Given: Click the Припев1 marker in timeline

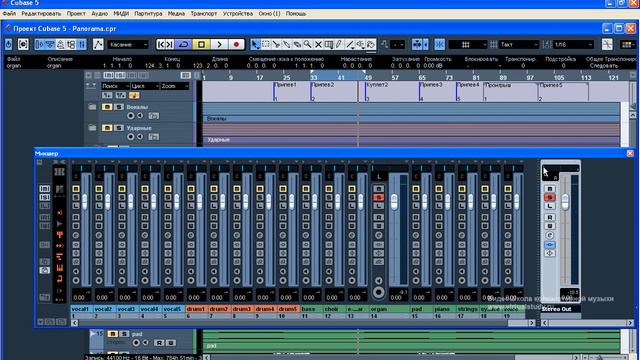Looking at the screenshot, I should coord(285,85).
